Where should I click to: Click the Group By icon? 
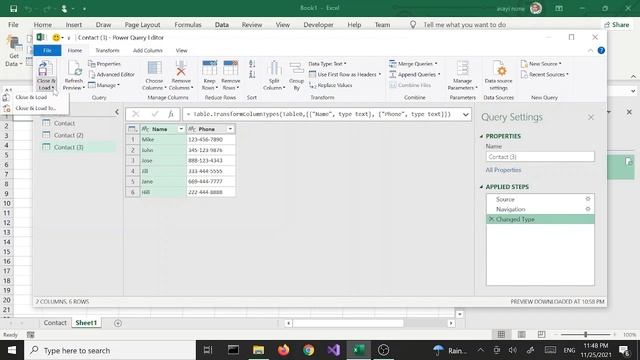296,69
